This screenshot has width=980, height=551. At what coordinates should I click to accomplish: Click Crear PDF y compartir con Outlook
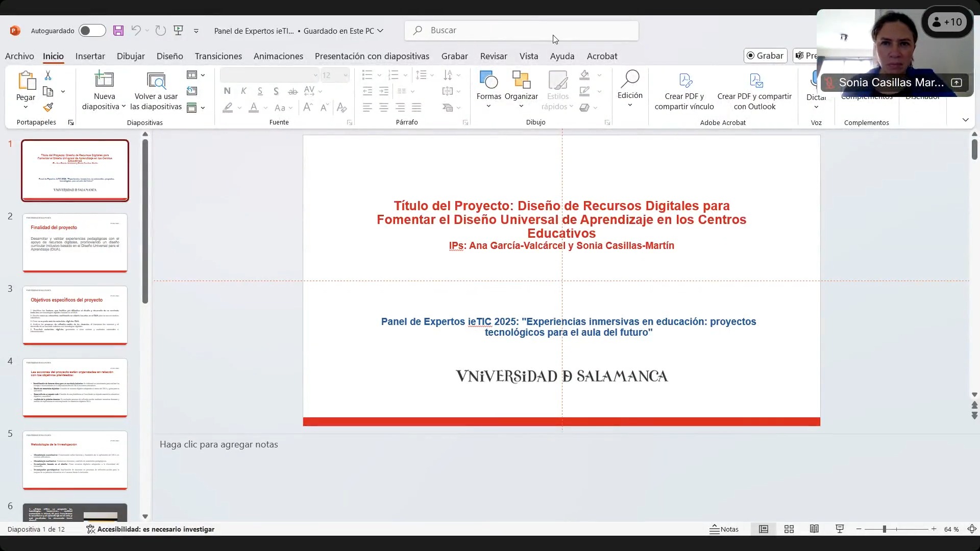coord(754,92)
